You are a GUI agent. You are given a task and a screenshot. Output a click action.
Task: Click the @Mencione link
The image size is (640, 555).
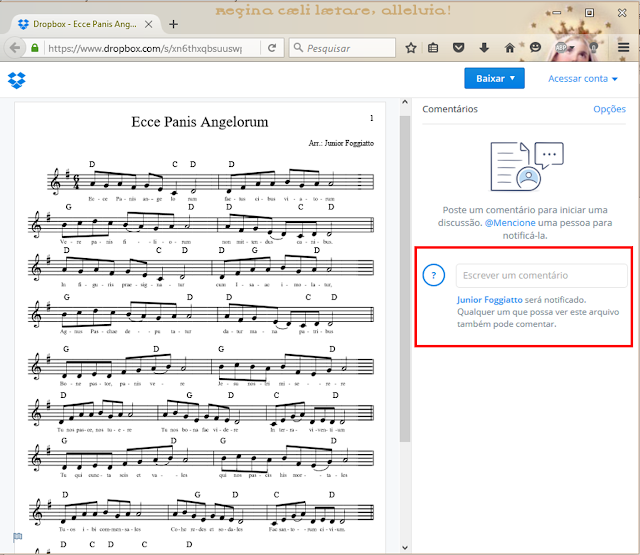510,223
